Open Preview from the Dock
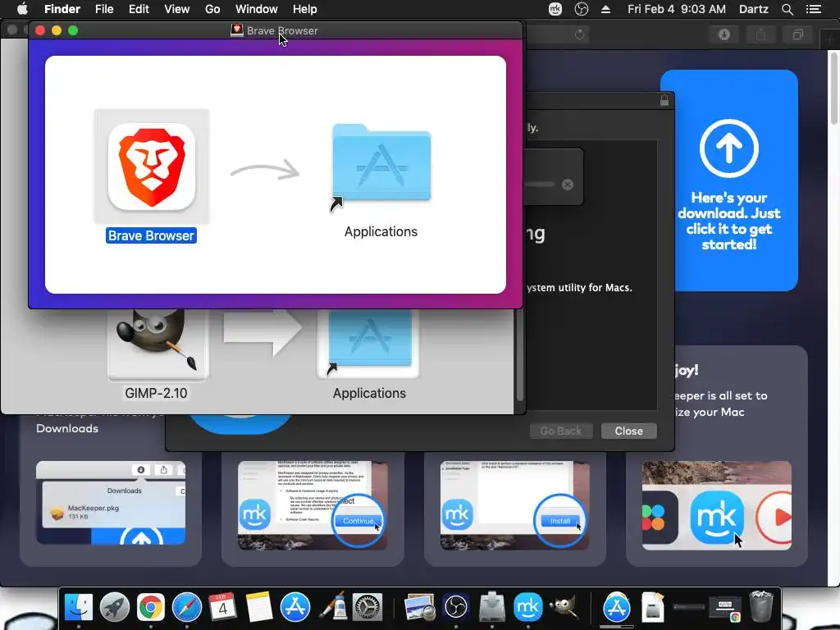The width and height of the screenshot is (840, 630). click(419, 607)
